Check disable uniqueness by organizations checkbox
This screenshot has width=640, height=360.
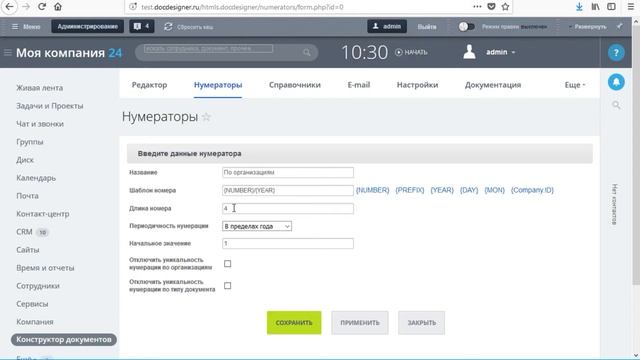click(227, 264)
